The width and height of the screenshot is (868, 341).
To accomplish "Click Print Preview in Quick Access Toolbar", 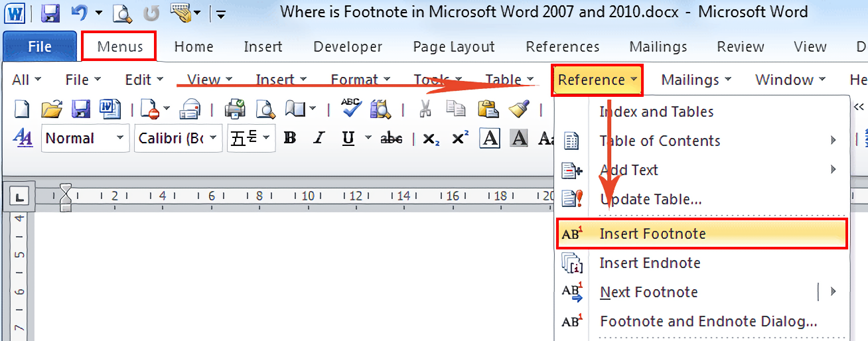I will pyautogui.click(x=122, y=12).
